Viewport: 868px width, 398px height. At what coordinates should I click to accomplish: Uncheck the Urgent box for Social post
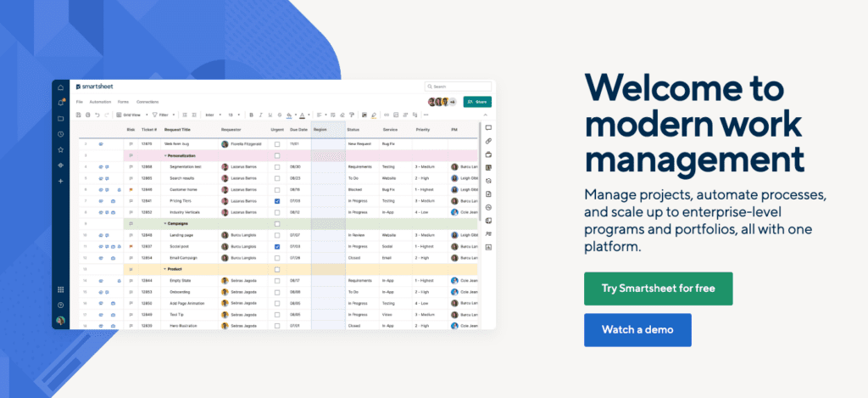277,247
